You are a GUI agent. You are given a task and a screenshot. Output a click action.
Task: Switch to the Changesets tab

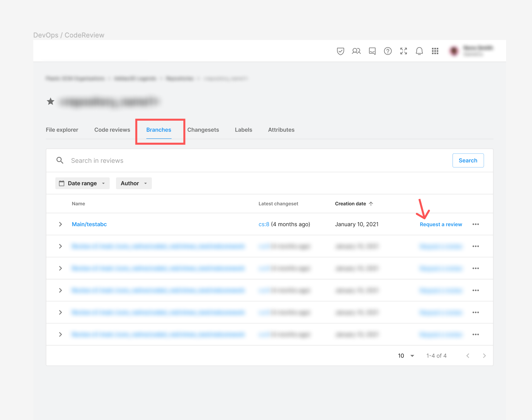pyautogui.click(x=203, y=130)
